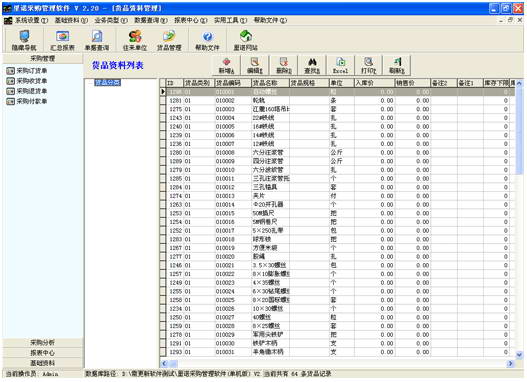Image resolution: width=527 pixels, height=382 pixels.
Task: Open the 货品管理 toolbar icon
Action: (169, 40)
